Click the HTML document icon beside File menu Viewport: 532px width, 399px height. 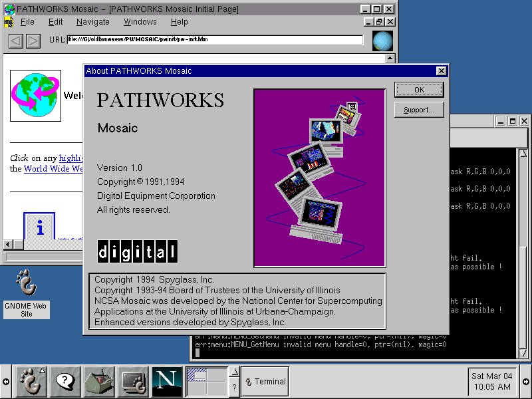tap(9, 22)
